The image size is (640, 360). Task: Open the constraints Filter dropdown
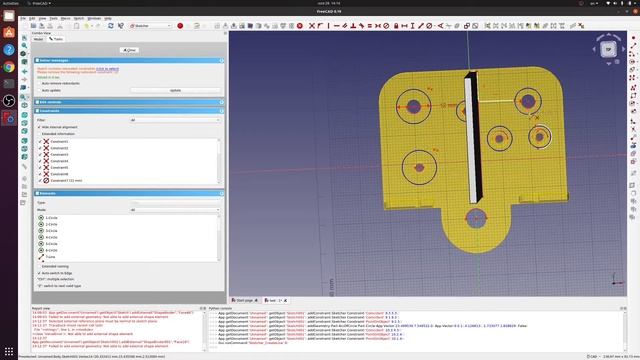pos(175,120)
